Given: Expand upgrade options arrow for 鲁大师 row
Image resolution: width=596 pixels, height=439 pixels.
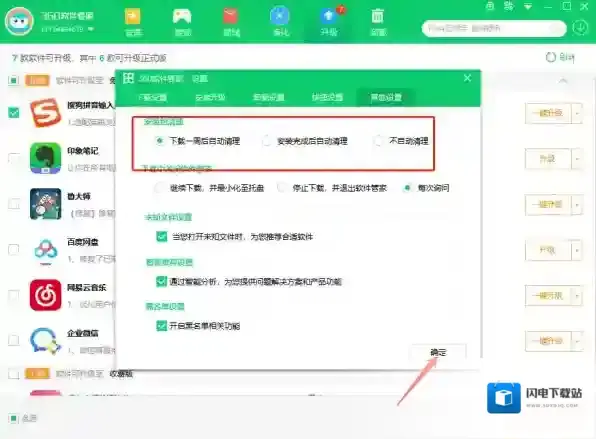Looking at the screenshot, I should pyautogui.click(x=577, y=204).
